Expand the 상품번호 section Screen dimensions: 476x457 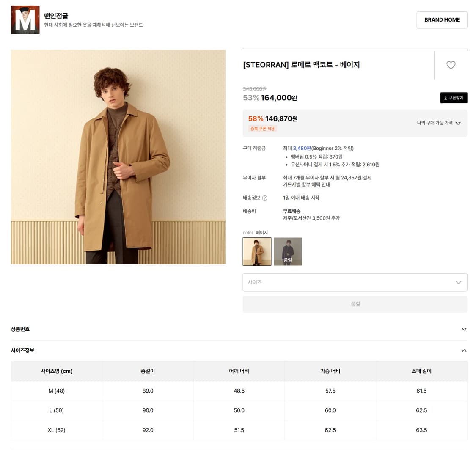239,329
